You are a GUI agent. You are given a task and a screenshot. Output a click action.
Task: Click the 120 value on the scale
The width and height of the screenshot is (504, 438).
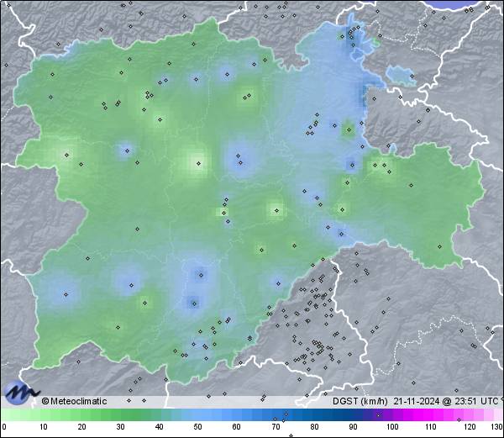point(470,427)
